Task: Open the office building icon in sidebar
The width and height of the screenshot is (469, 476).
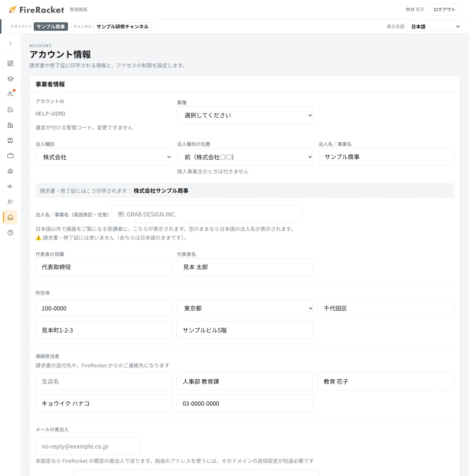Action: point(10,125)
